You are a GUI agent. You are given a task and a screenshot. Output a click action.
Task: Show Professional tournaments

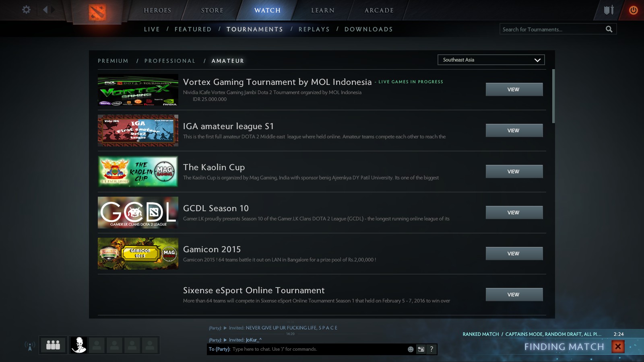pyautogui.click(x=170, y=61)
